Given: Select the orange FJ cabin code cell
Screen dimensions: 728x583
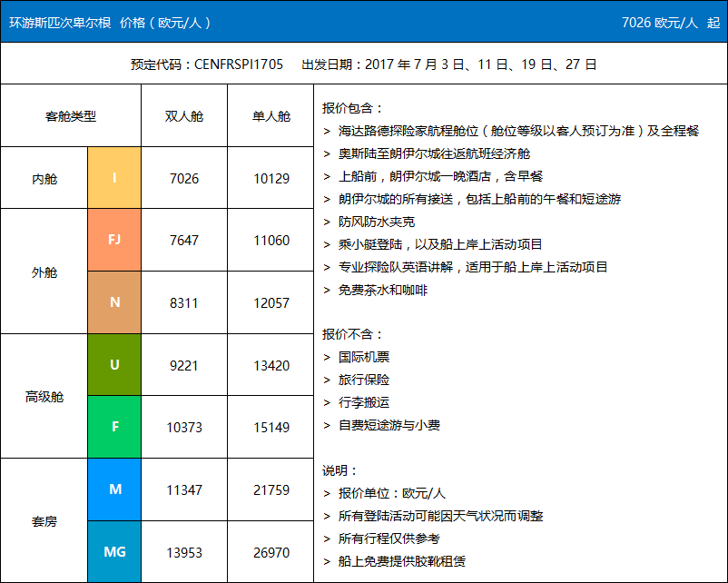Looking at the screenshot, I should coord(114,240).
